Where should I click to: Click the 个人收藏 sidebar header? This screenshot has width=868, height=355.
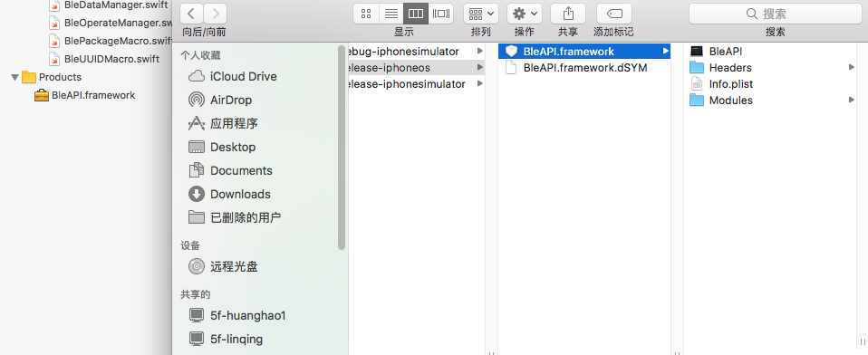click(200, 55)
